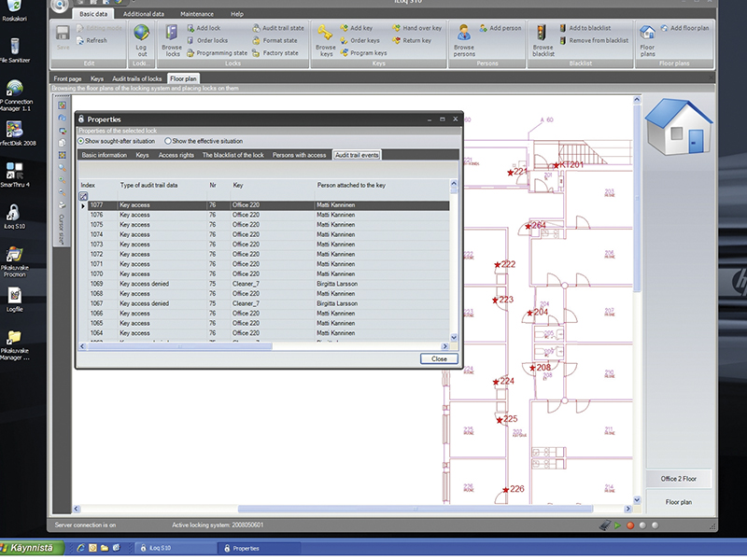Select audit row with index 1067
This screenshot has width=747, height=560.
click(x=268, y=303)
